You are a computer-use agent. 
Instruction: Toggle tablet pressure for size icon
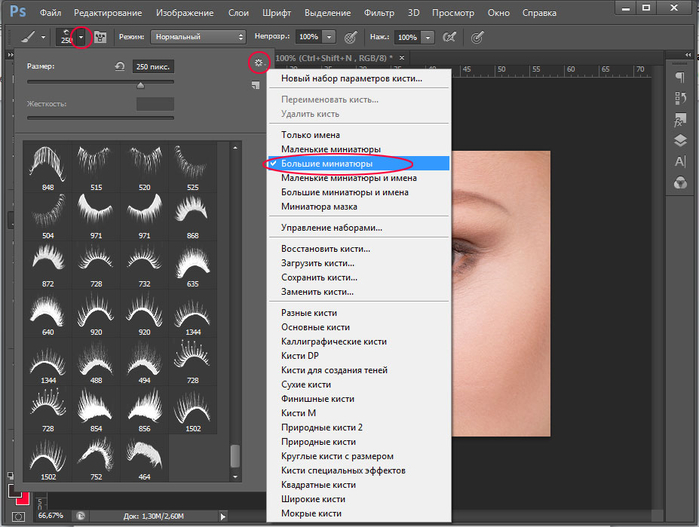[477, 36]
